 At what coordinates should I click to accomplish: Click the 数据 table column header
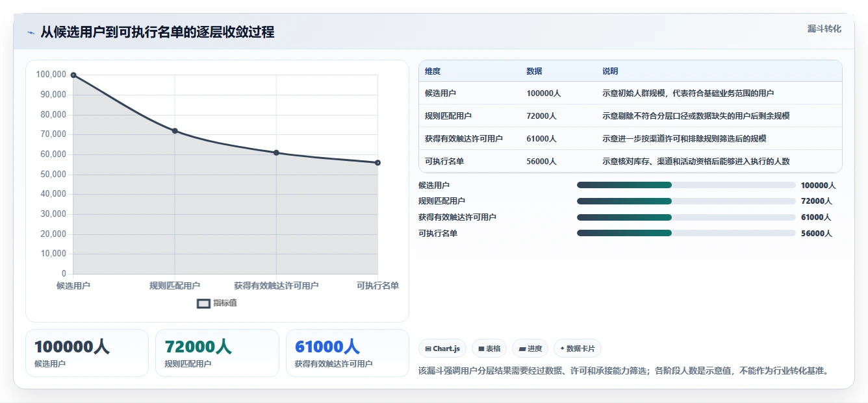point(534,71)
